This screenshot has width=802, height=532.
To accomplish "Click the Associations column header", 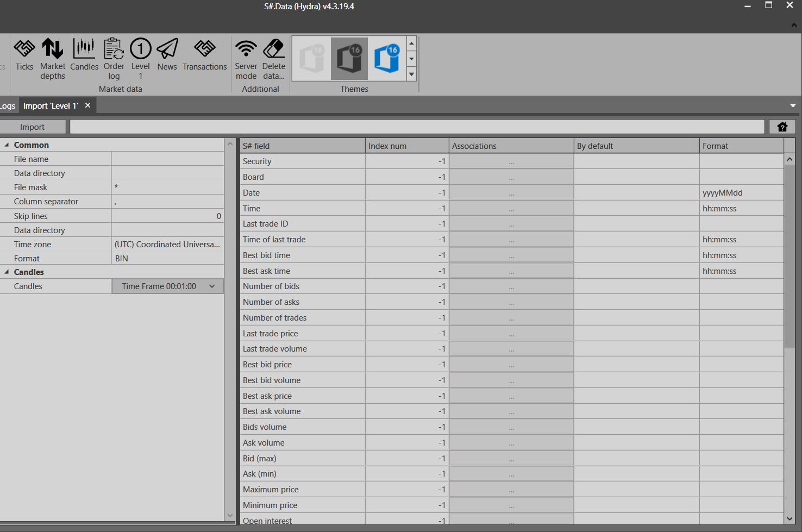I will [511, 146].
